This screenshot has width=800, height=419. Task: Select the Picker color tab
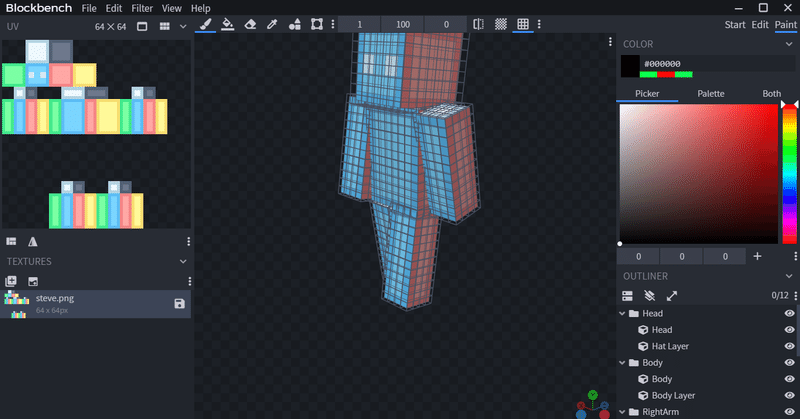647,93
